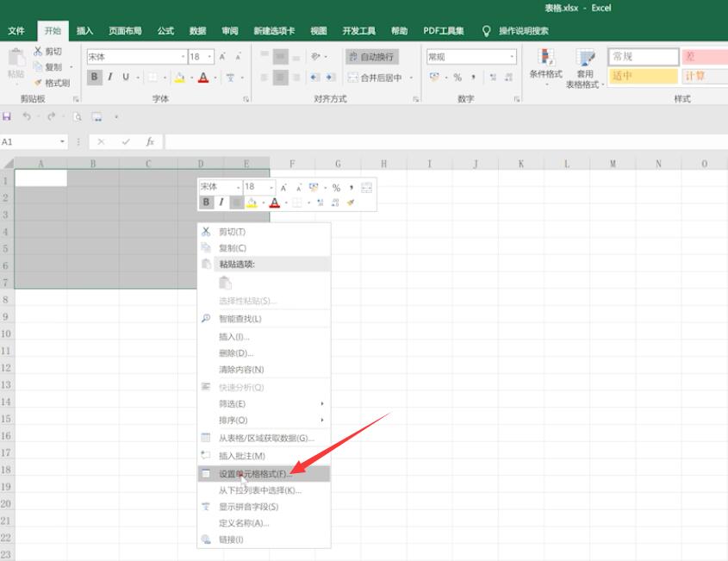Image resolution: width=728 pixels, height=561 pixels.
Task: Open the ribbon font size dropdown 18
Action: (x=210, y=57)
